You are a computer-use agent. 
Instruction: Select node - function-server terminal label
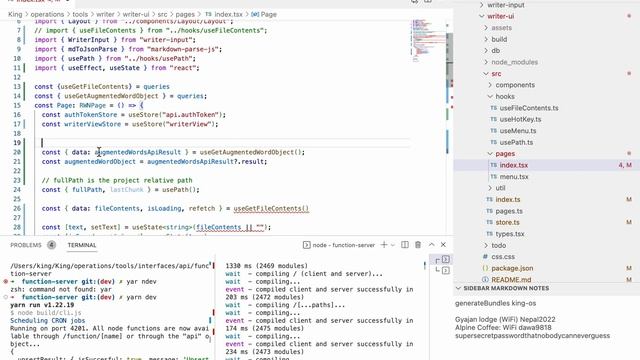click(x=339, y=245)
